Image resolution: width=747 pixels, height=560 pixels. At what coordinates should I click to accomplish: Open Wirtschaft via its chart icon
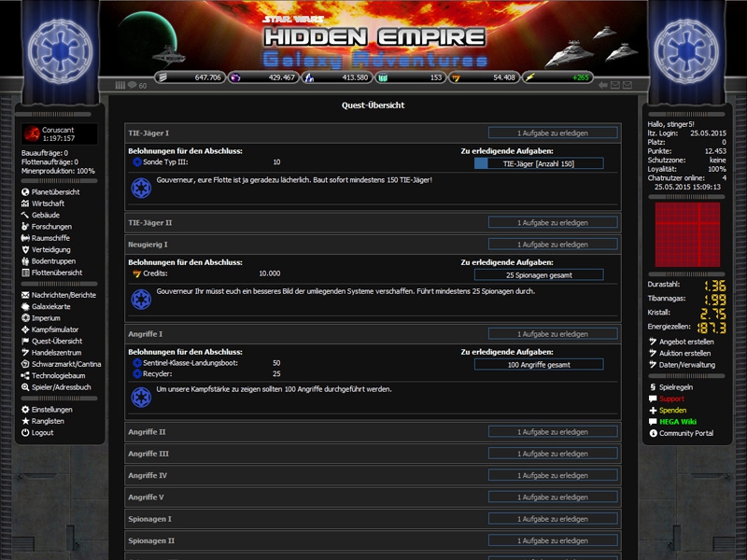25,203
